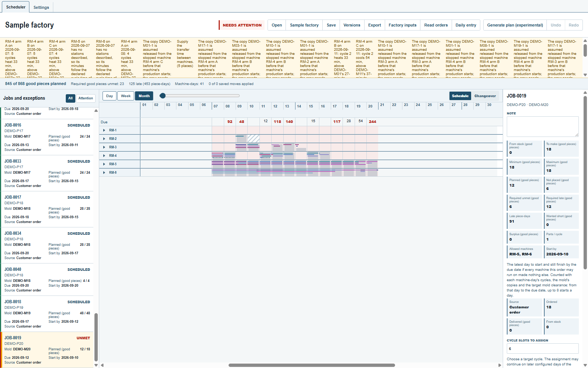Click the hatched block in RM-2 row
The height and width of the screenshot is (368, 588).
254,138
